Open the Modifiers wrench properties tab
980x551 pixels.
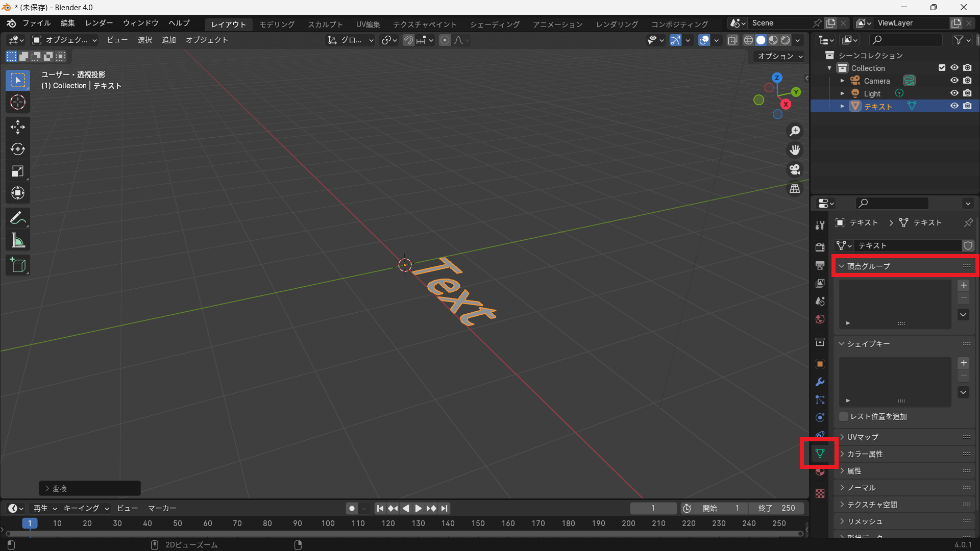820,382
